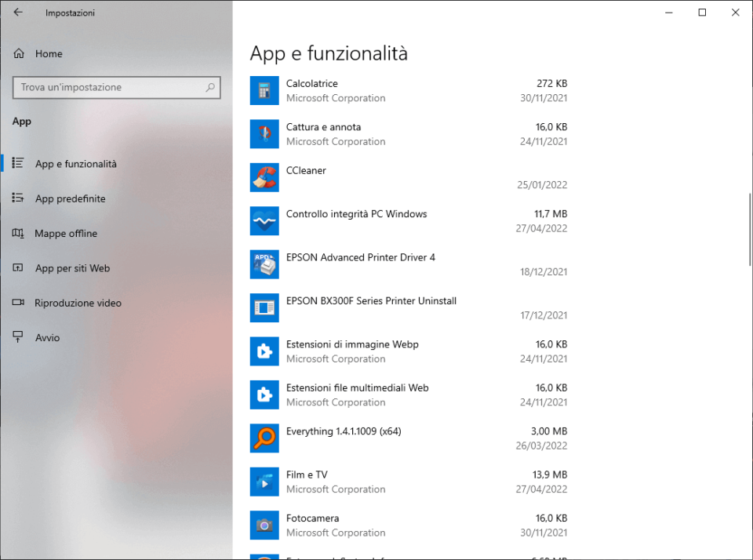Click the Estensioni file multimediali Web icon
753x560 pixels.
(264, 395)
